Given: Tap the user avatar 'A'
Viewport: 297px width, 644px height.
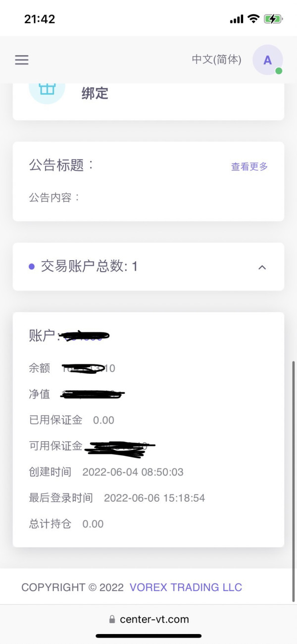Looking at the screenshot, I should (267, 60).
